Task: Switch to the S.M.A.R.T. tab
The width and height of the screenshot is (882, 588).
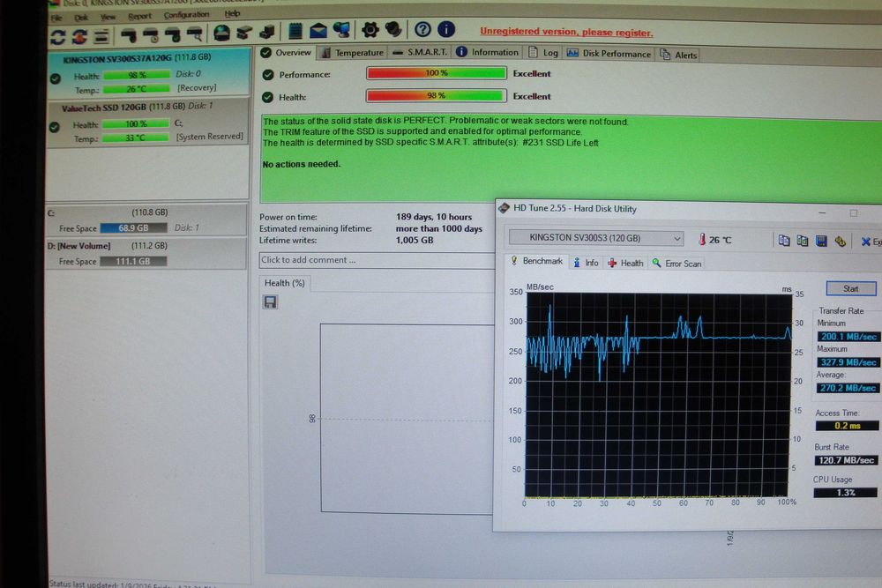Action: click(x=420, y=52)
